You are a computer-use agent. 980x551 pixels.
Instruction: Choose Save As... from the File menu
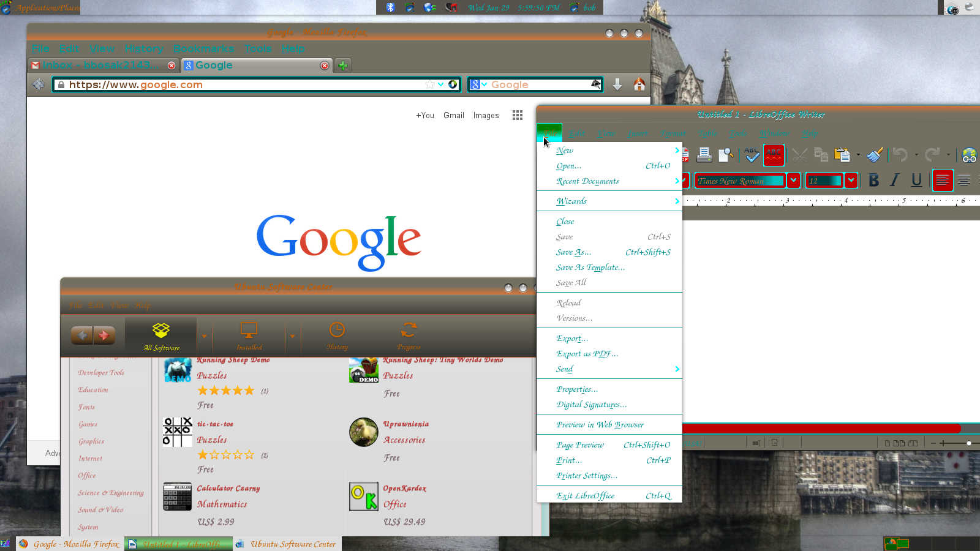pyautogui.click(x=609, y=252)
